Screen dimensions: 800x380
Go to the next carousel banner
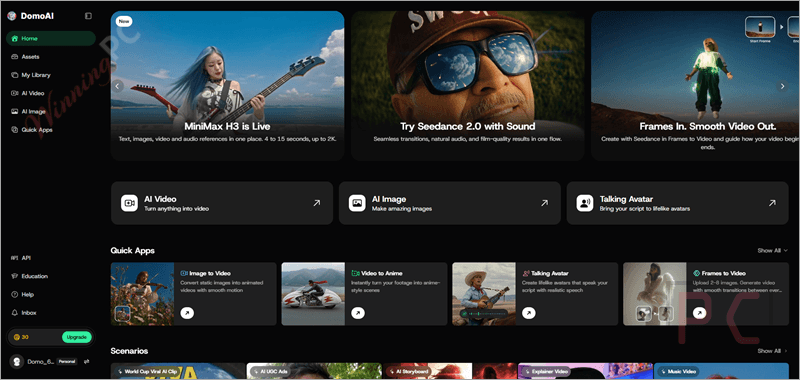click(x=782, y=86)
